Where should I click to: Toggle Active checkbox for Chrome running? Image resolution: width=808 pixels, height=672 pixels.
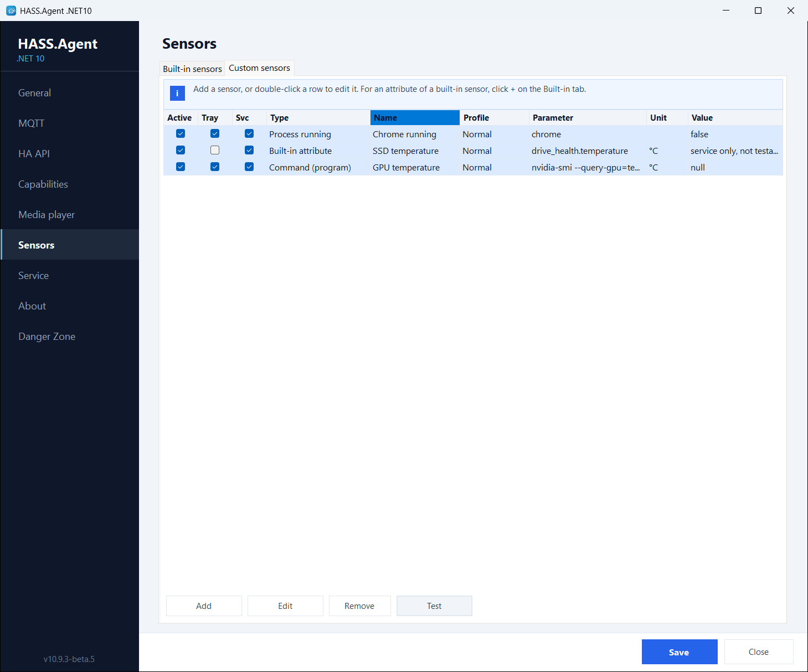coord(181,133)
